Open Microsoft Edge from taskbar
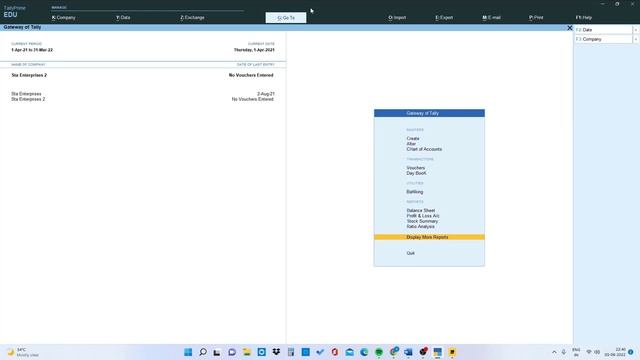The image size is (640, 360). [x=364, y=352]
